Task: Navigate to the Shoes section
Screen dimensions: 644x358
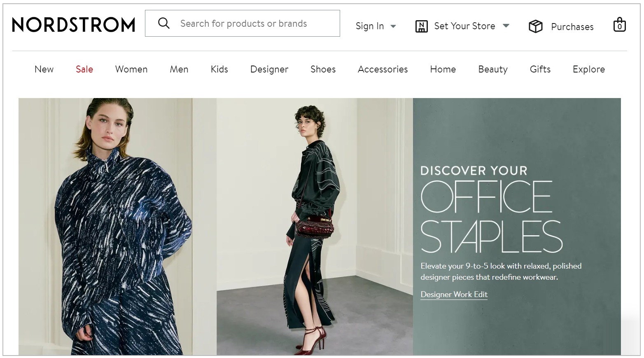Action: tap(323, 69)
